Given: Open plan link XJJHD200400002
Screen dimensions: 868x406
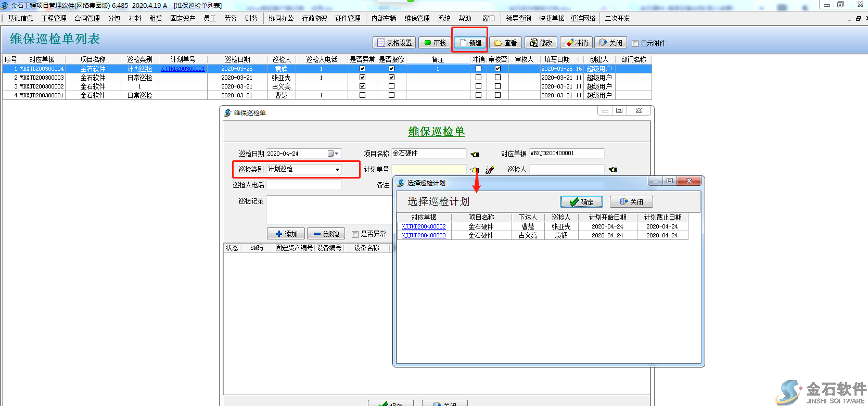Looking at the screenshot, I should pyautogui.click(x=424, y=227).
